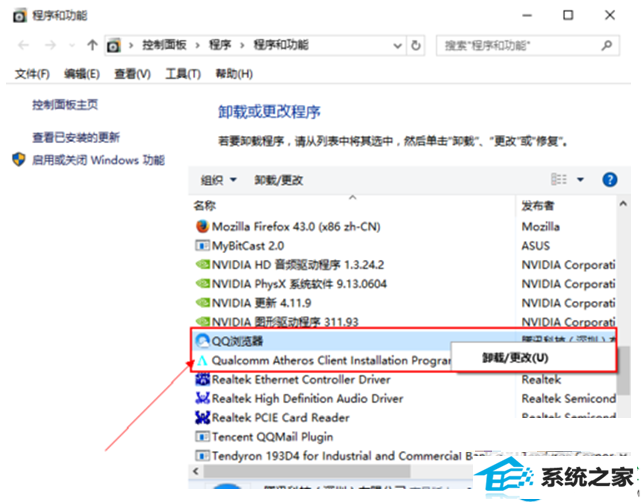This screenshot has height=504, width=642.
Task: Click the ASUS publisher cell
Action: click(536, 246)
